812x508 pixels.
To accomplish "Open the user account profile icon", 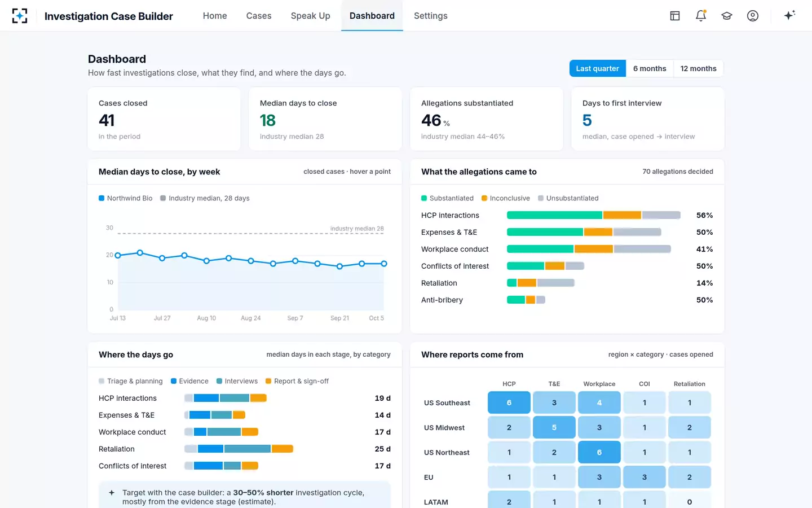I will 753,16.
